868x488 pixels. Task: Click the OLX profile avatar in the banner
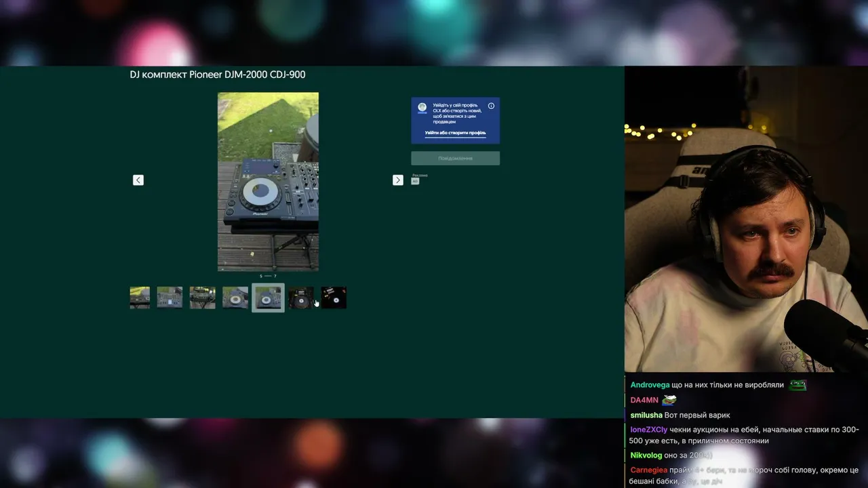(x=422, y=108)
